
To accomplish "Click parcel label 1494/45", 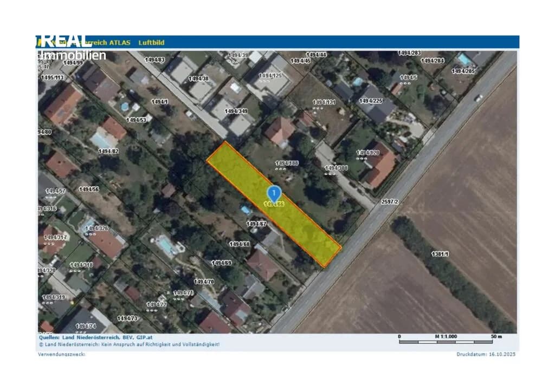I will tap(300, 61).
